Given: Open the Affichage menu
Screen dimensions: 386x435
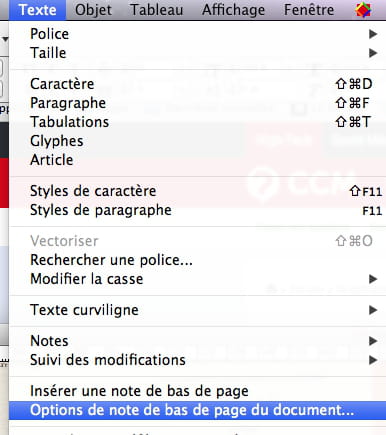Looking at the screenshot, I should 233,10.
